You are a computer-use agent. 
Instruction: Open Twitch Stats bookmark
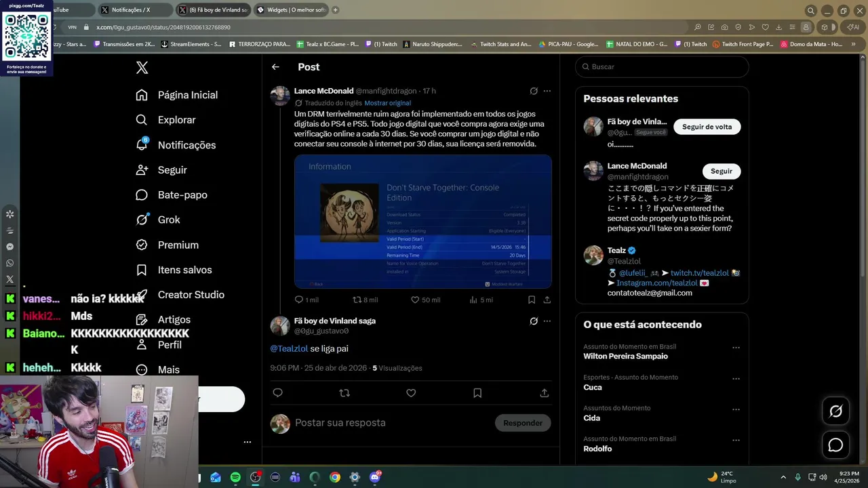(x=501, y=44)
